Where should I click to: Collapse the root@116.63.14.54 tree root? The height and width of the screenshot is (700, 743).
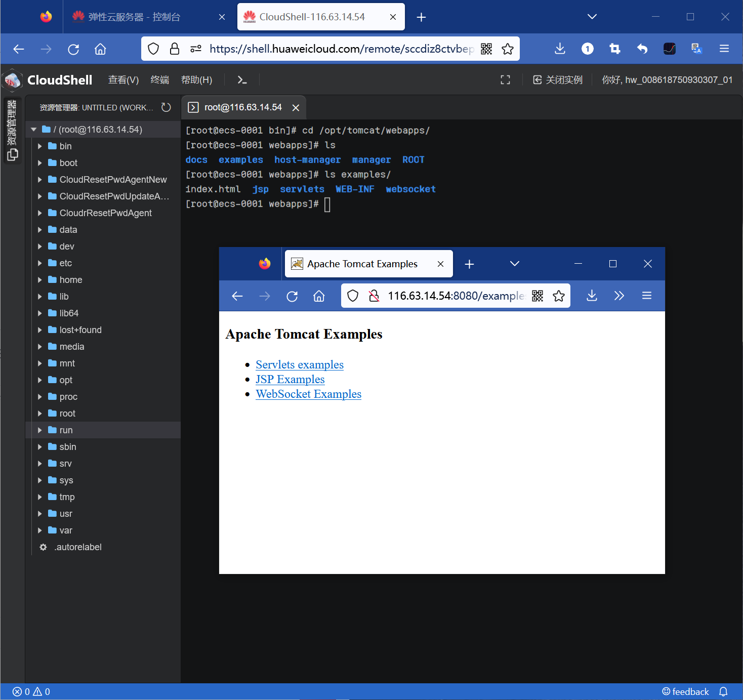click(x=33, y=130)
